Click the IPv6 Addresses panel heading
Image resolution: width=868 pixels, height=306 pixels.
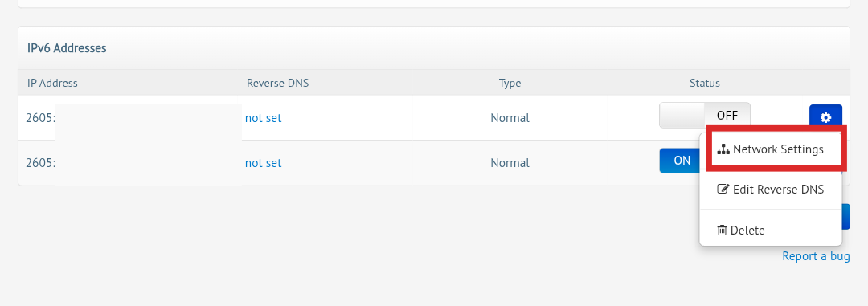pyautogui.click(x=67, y=48)
